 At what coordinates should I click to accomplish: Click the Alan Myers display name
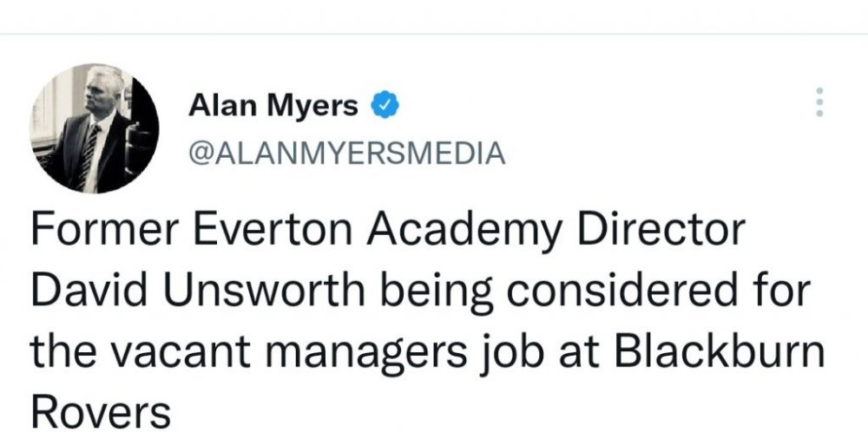coord(273,107)
